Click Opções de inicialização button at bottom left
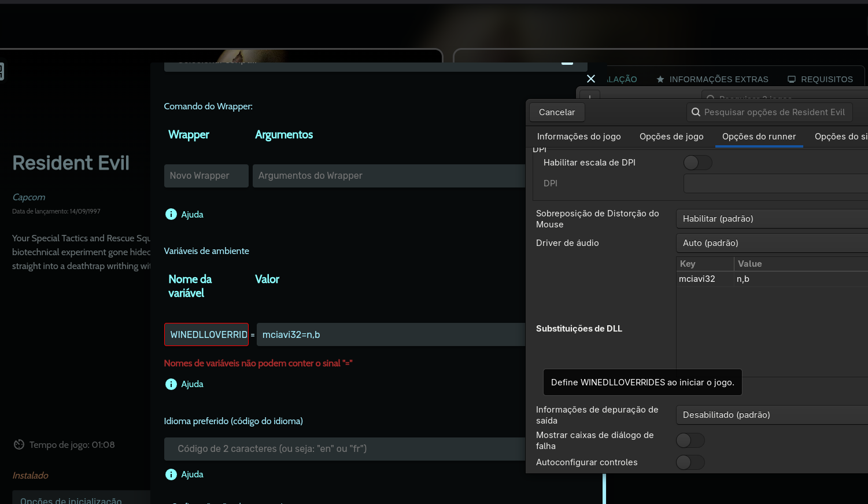Screen dimensions: 868x504 [81, 498]
